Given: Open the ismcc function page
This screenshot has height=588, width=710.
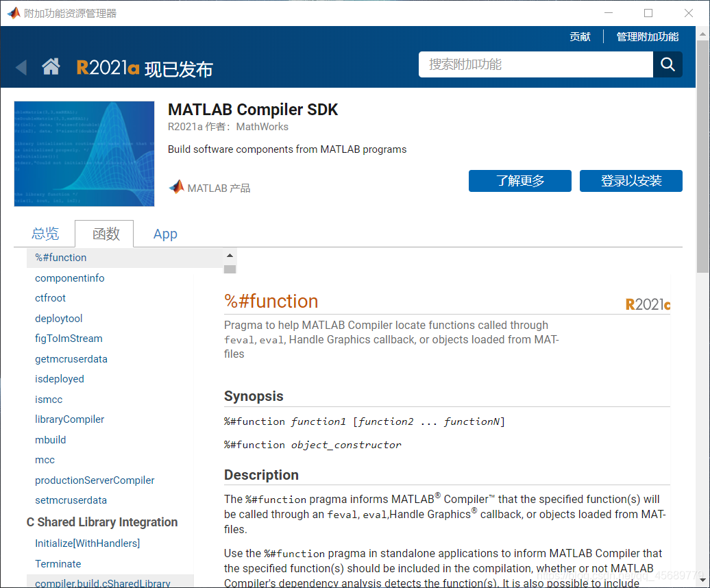Looking at the screenshot, I should pyautogui.click(x=49, y=400).
